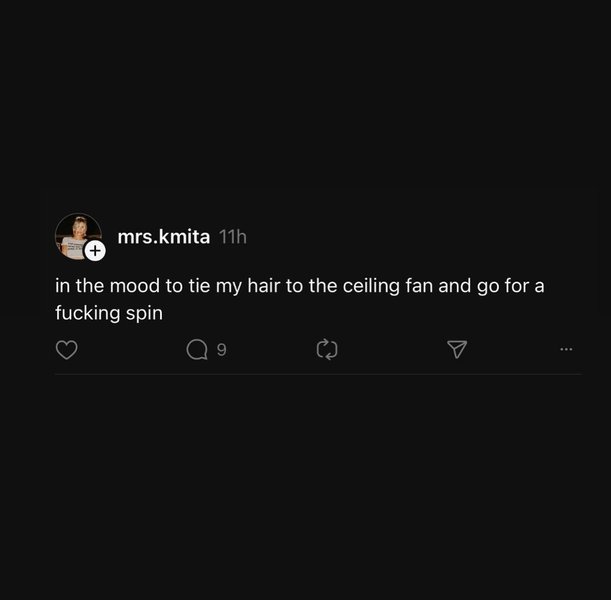Like the post with the heart icon

66,349
